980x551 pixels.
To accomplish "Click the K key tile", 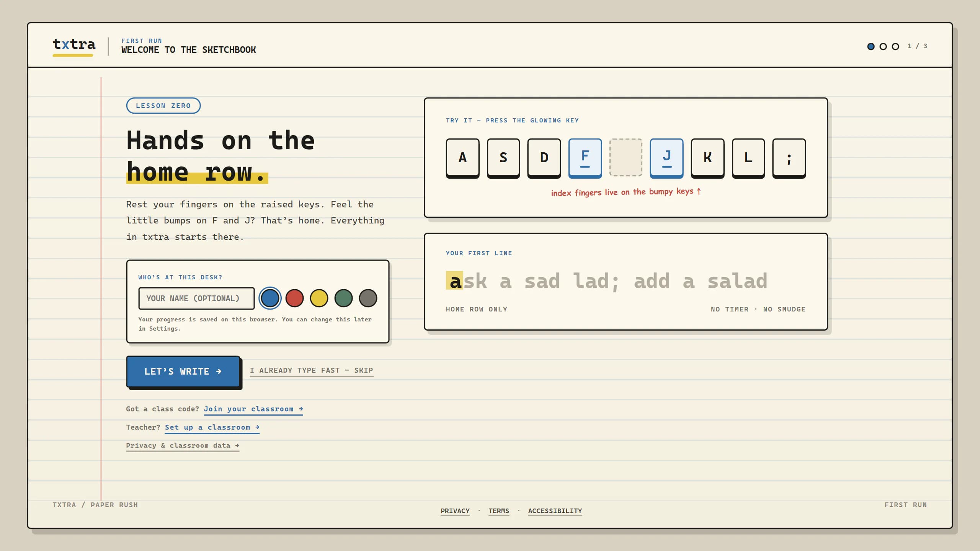I will tap(707, 158).
